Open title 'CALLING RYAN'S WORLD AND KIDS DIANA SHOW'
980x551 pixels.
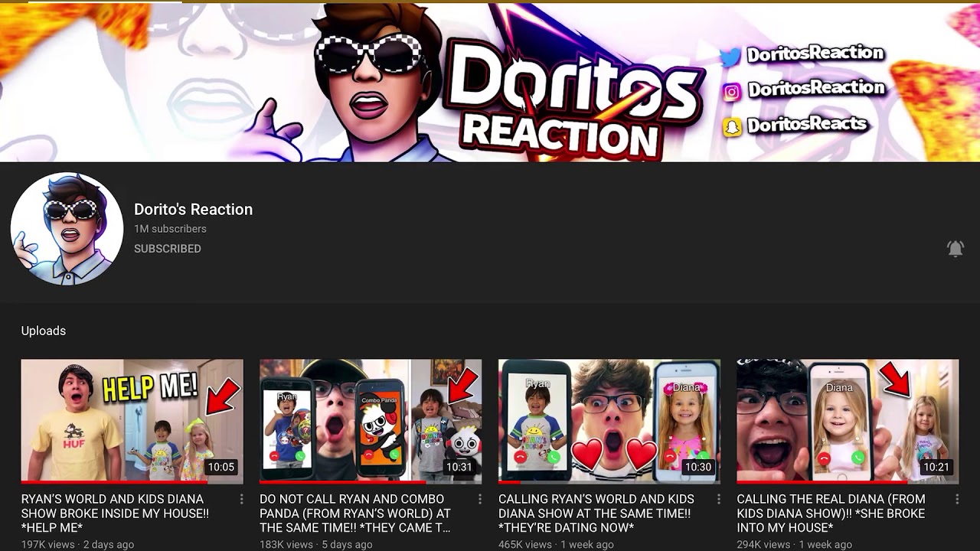(596, 514)
